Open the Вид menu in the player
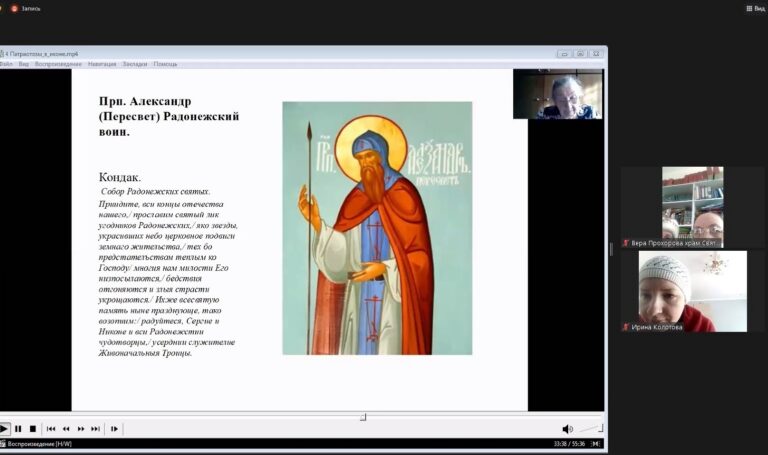768x455 pixels. click(x=24, y=64)
